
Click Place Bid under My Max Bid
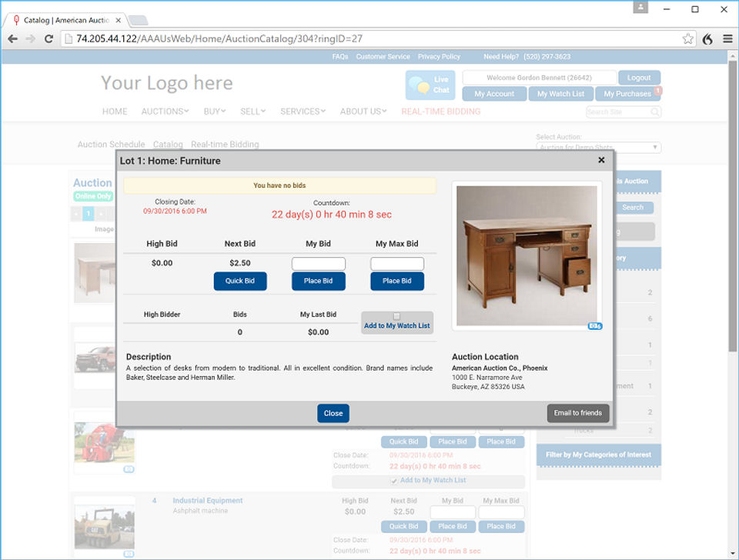coord(397,281)
